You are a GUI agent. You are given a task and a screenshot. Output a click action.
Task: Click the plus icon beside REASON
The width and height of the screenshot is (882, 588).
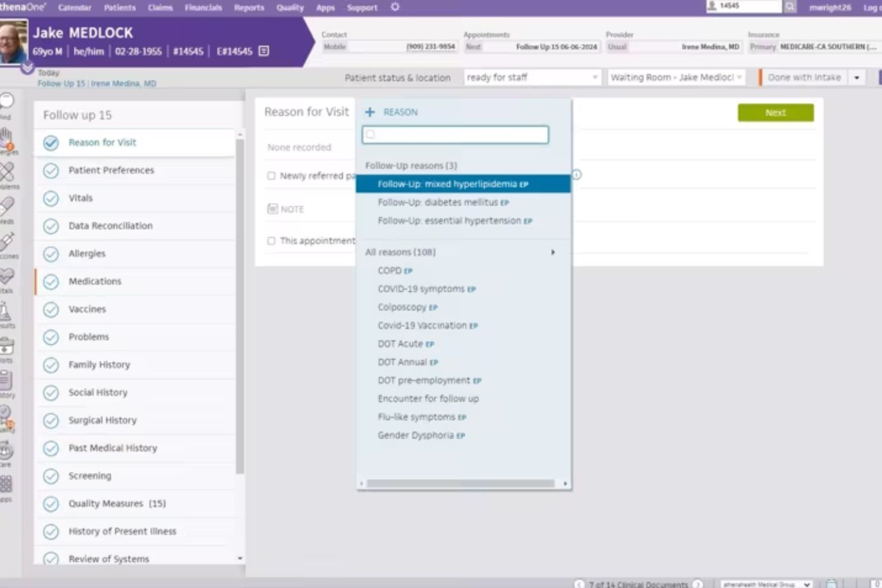370,112
